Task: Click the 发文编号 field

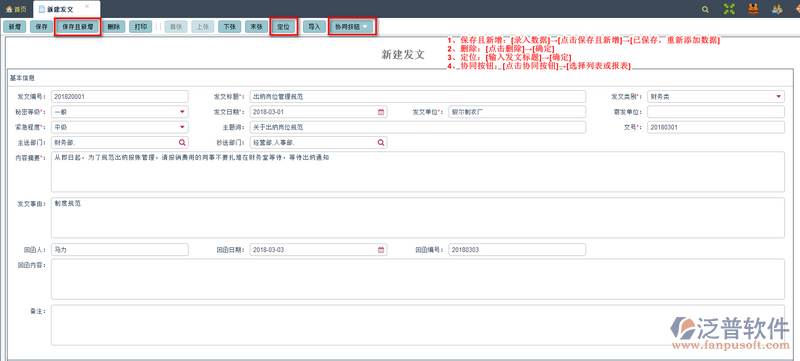Action: (120, 96)
